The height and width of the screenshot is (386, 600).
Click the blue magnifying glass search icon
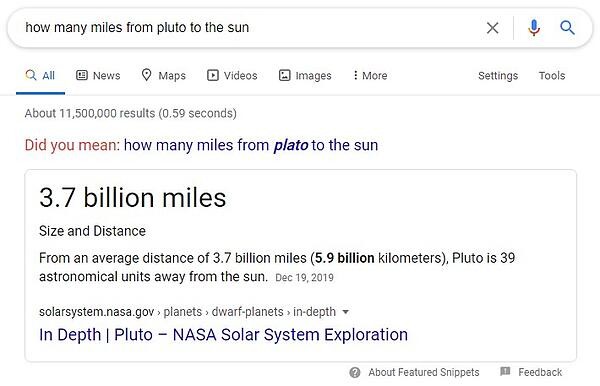pos(567,28)
